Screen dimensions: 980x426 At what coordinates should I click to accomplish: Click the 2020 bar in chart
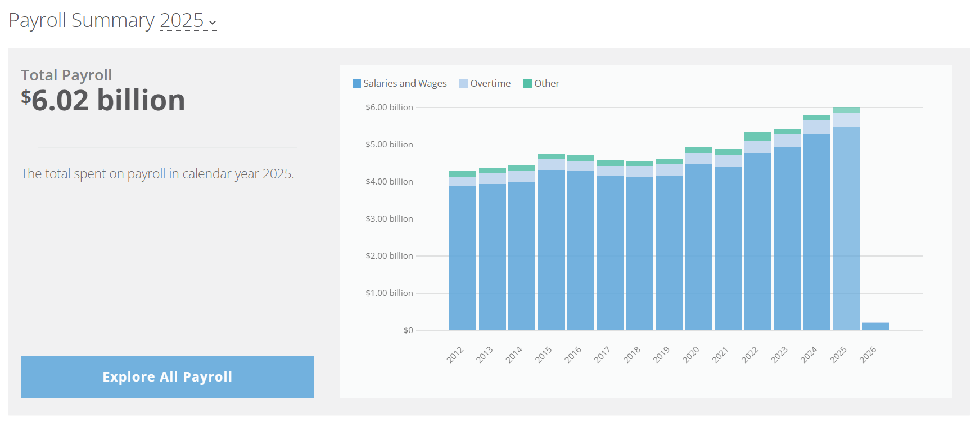coord(698,248)
